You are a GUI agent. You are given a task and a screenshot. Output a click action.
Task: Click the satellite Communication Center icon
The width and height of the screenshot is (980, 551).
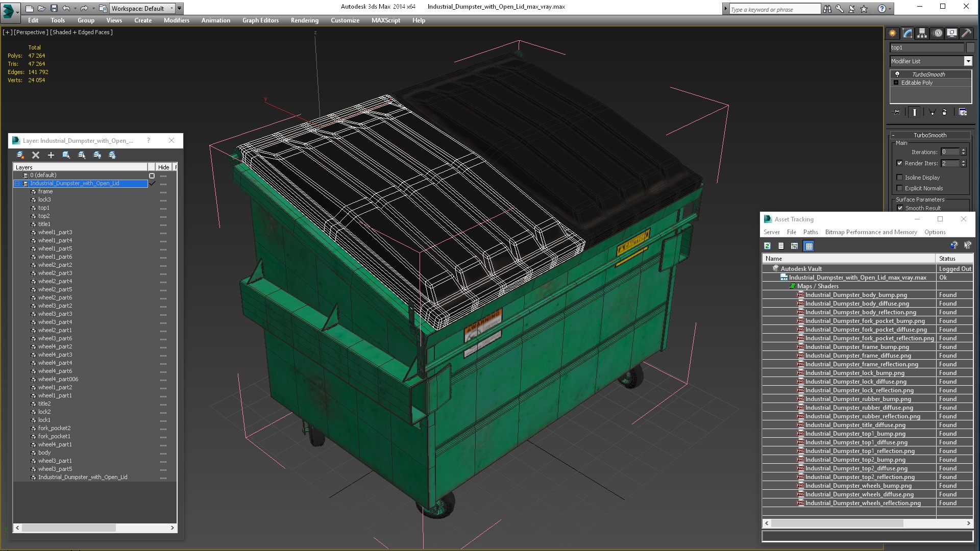[852, 9]
